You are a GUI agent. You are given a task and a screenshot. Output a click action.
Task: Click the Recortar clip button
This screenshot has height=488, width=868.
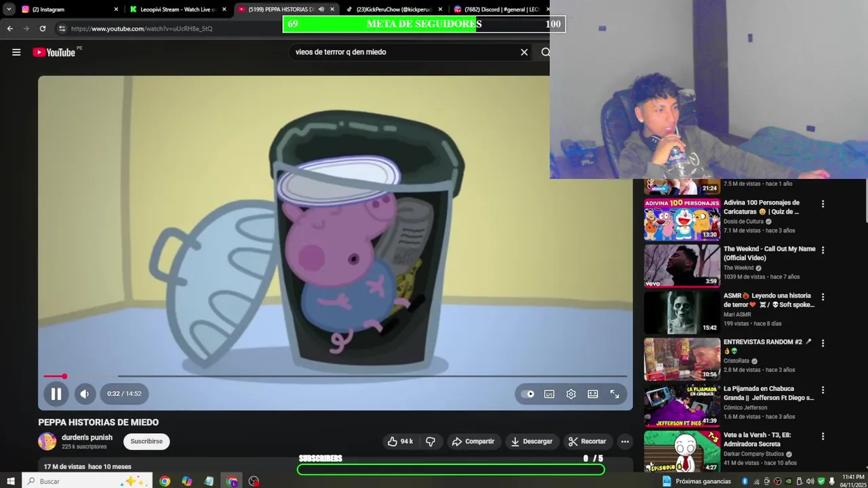(587, 441)
